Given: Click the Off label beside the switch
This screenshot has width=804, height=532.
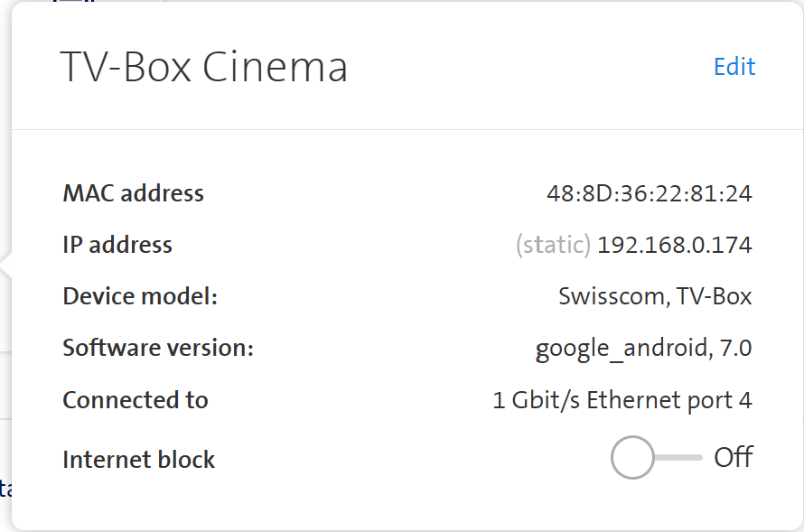Looking at the screenshot, I should (733, 458).
